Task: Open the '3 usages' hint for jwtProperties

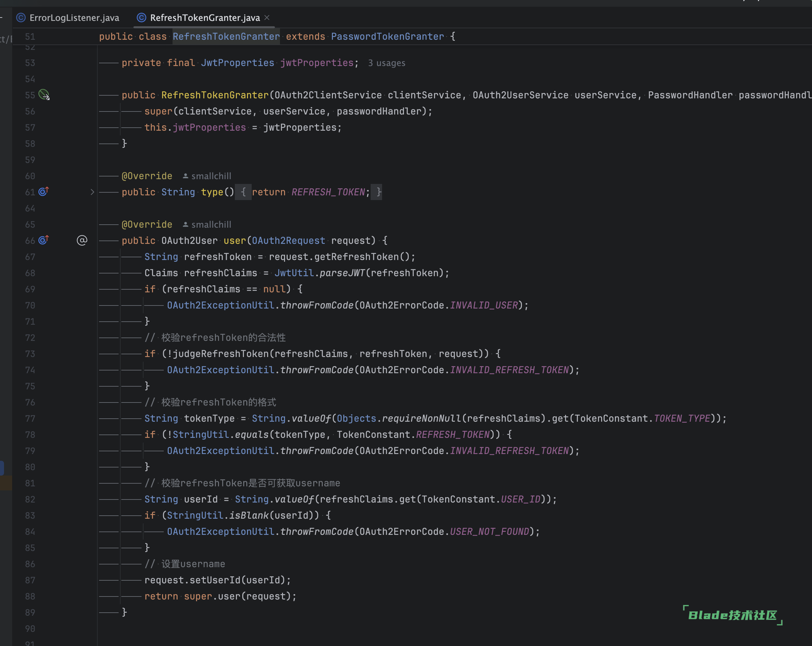Action: [386, 63]
